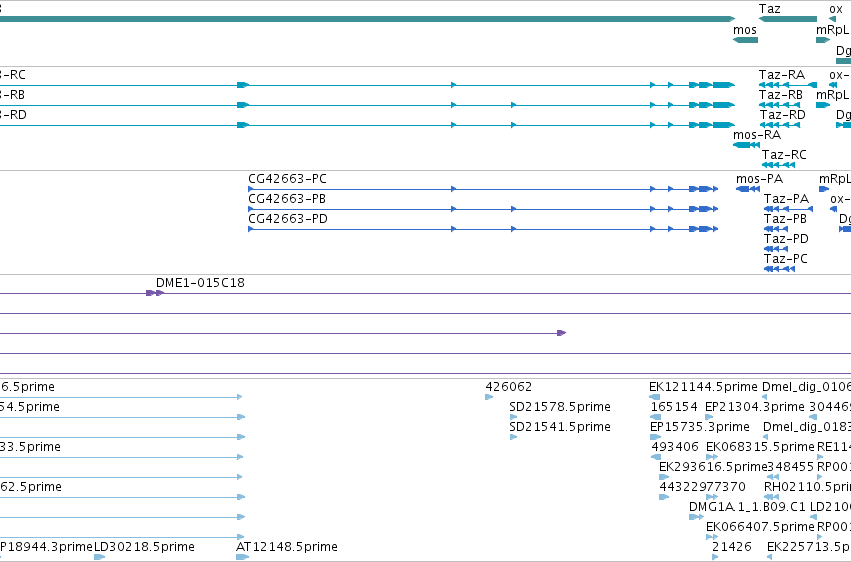Click the 426062 arrow glyph
Image resolution: width=851 pixels, height=562 pixels.
489,397
